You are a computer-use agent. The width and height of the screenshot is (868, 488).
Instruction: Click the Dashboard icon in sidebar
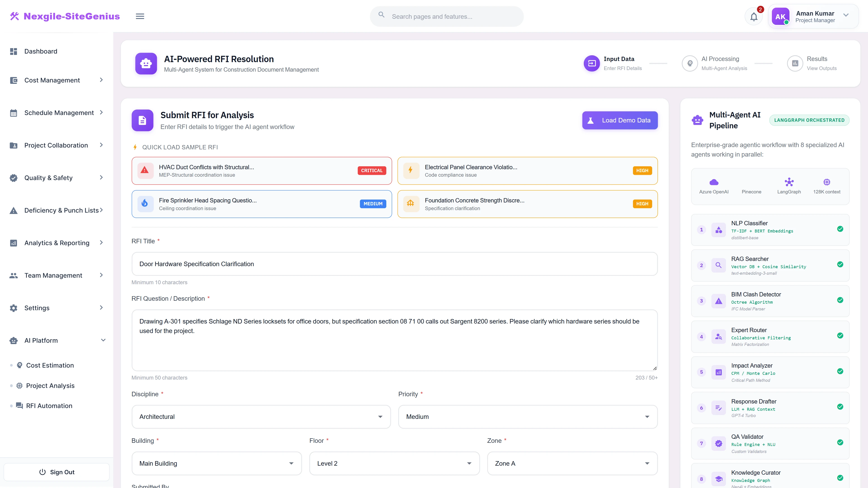pyautogui.click(x=14, y=51)
